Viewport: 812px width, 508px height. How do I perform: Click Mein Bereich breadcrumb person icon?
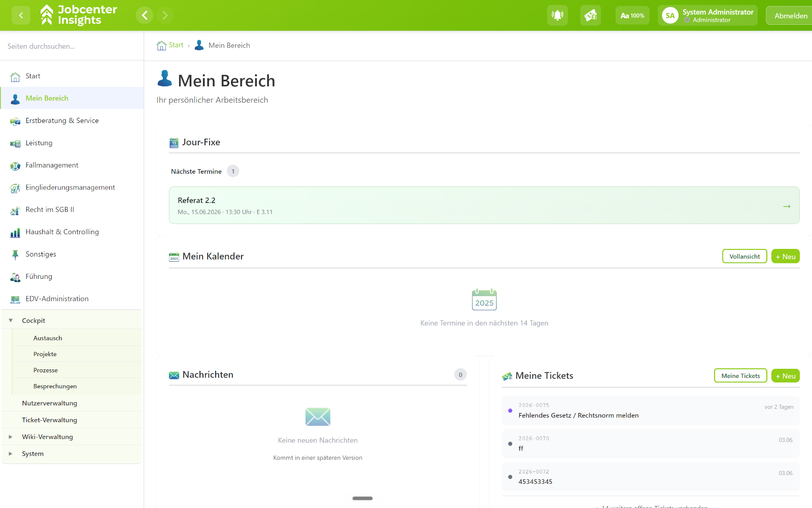[x=199, y=45]
